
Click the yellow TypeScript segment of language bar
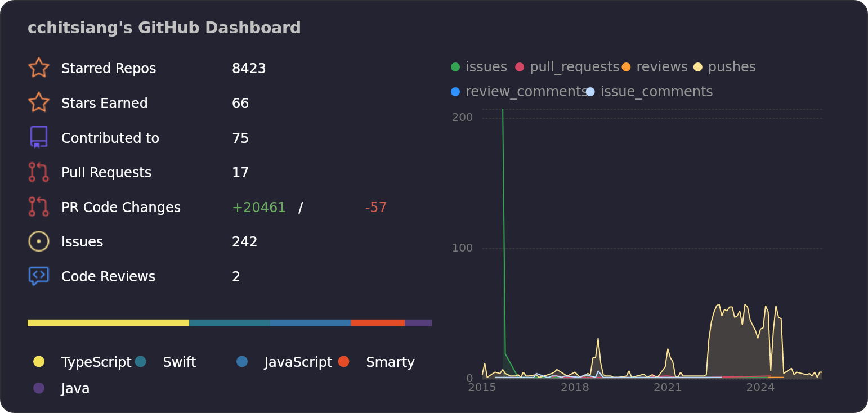(x=108, y=323)
